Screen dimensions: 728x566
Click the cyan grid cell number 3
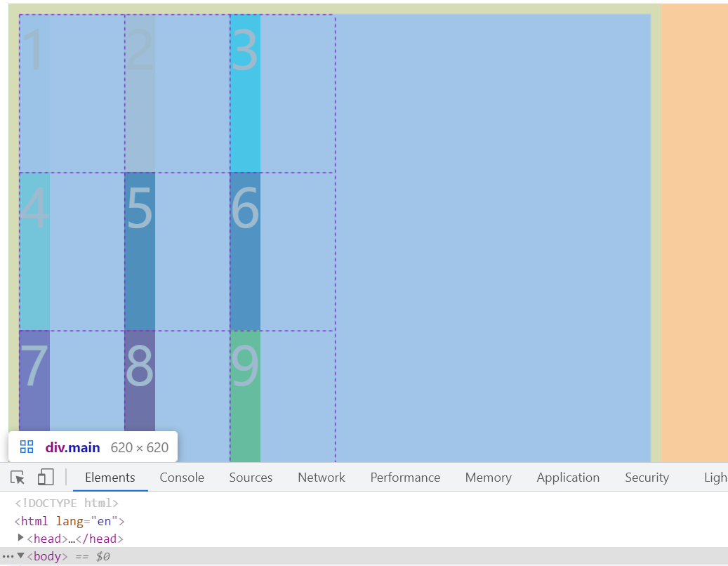[245, 93]
